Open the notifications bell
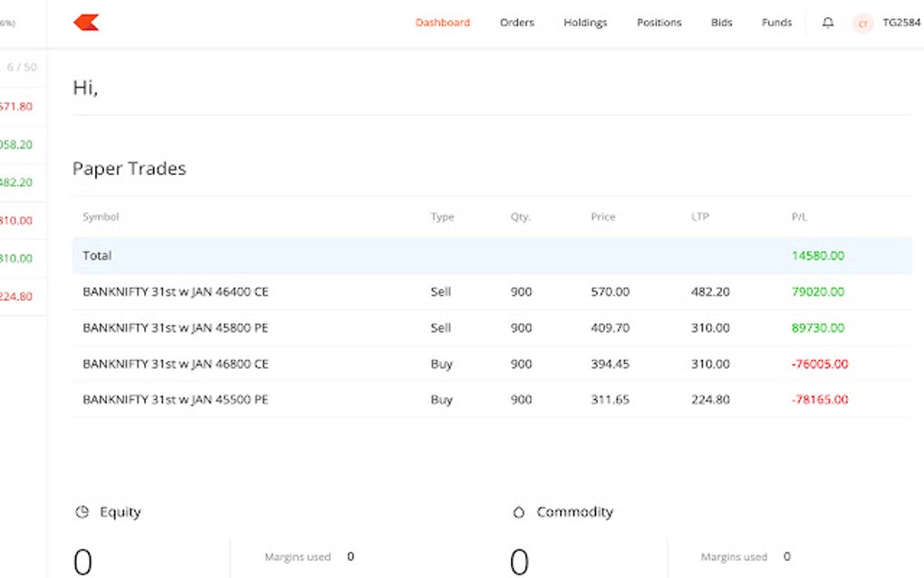924x578 pixels. pyautogui.click(x=827, y=23)
